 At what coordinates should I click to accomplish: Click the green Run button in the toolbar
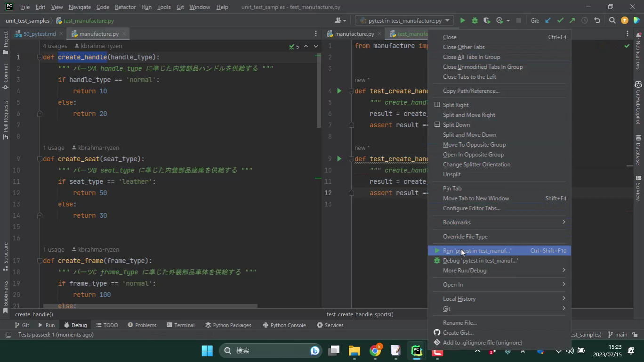(x=462, y=20)
